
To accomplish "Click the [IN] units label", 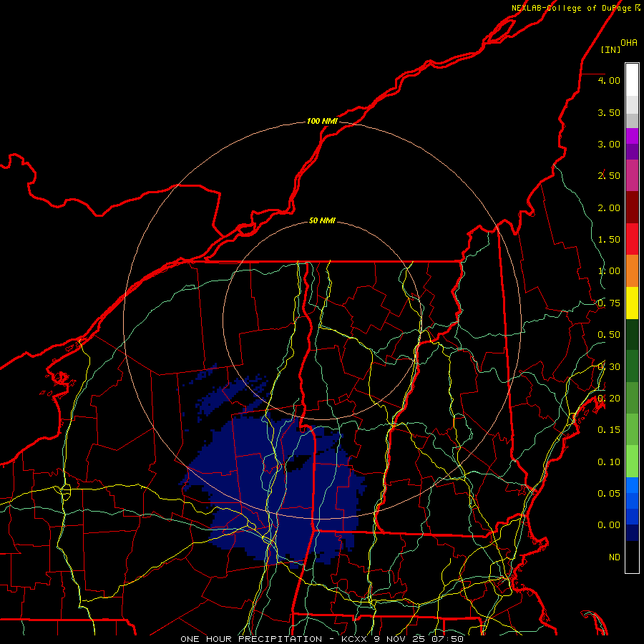I will point(610,49).
